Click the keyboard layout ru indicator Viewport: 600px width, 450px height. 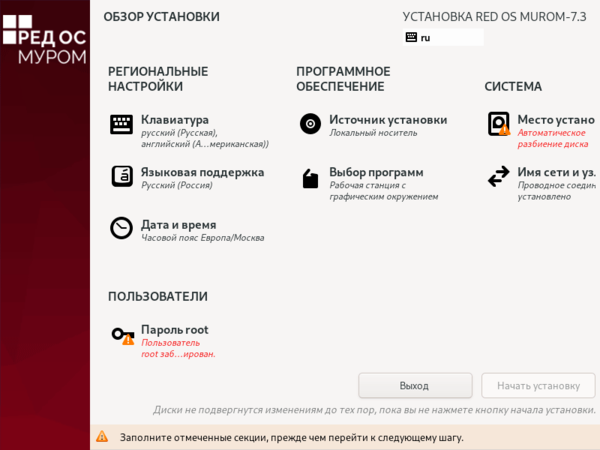443,38
